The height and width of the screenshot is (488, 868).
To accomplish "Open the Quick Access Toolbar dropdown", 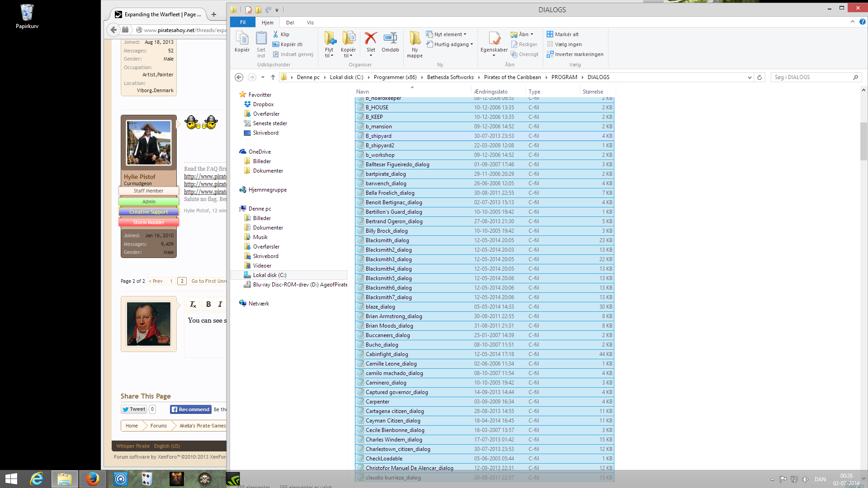I will 277,9.
